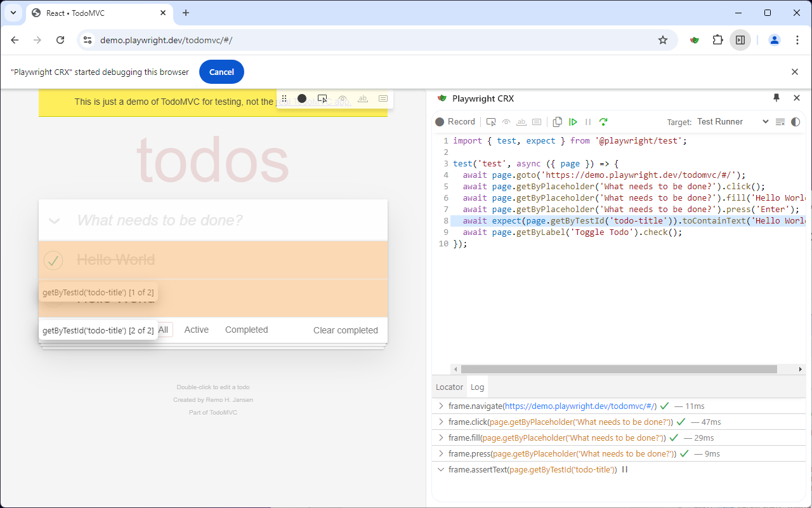
Task: Open the Chrome Extensions puzzle icon
Action: pos(717,40)
